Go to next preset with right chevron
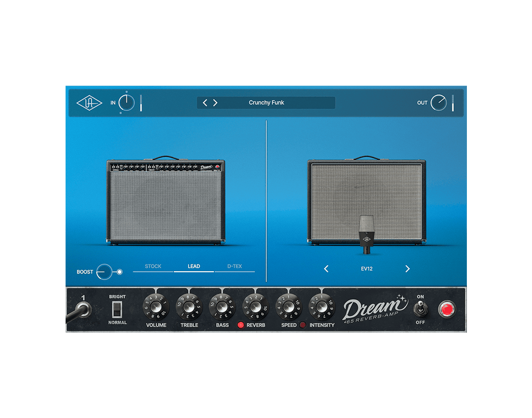This screenshot has height=418, width=532. 216,103
